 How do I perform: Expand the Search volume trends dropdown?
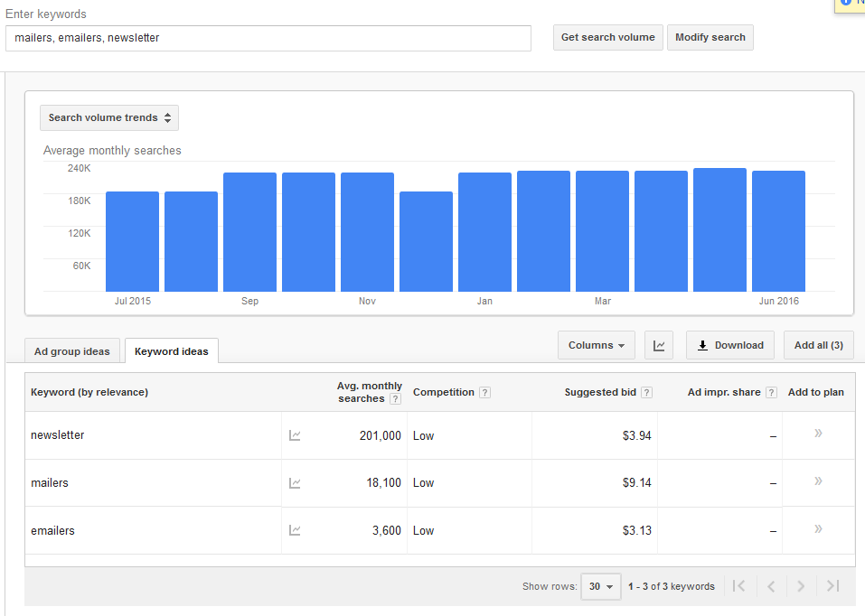(x=109, y=117)
